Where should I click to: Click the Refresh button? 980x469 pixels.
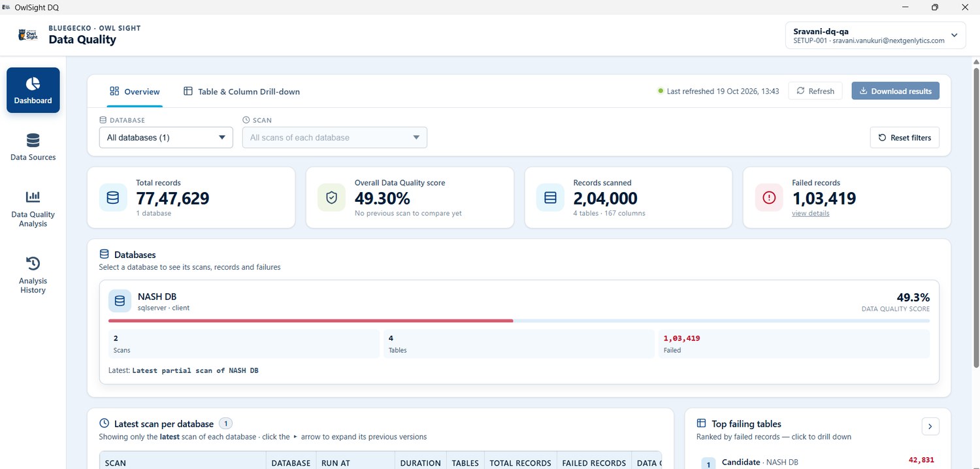pyautogui.click(x=815, y=91)
